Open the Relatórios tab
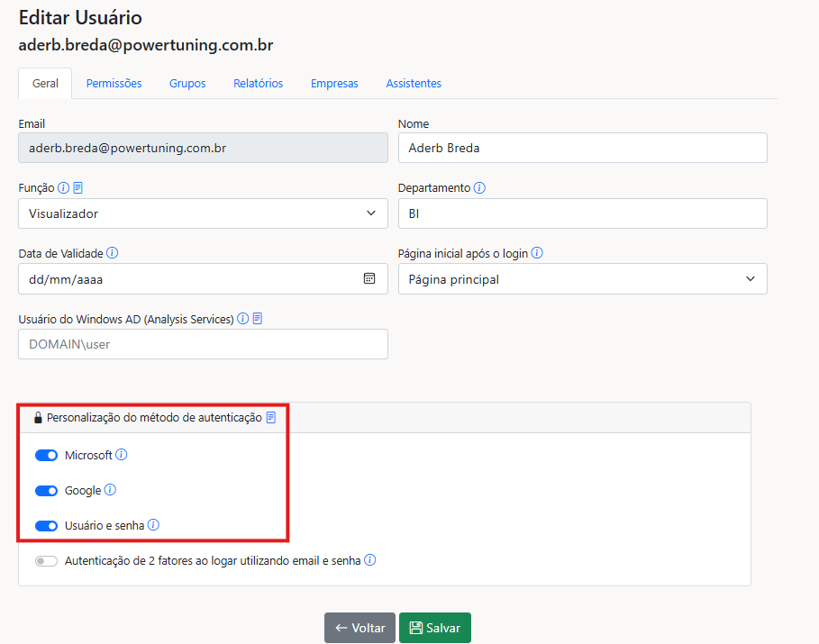 (258, 83)
